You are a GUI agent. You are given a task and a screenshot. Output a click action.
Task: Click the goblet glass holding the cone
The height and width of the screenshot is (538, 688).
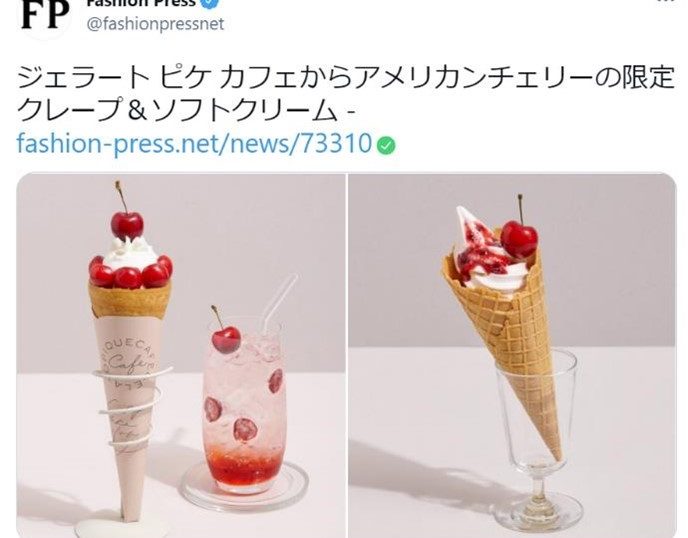pos(537,441)
